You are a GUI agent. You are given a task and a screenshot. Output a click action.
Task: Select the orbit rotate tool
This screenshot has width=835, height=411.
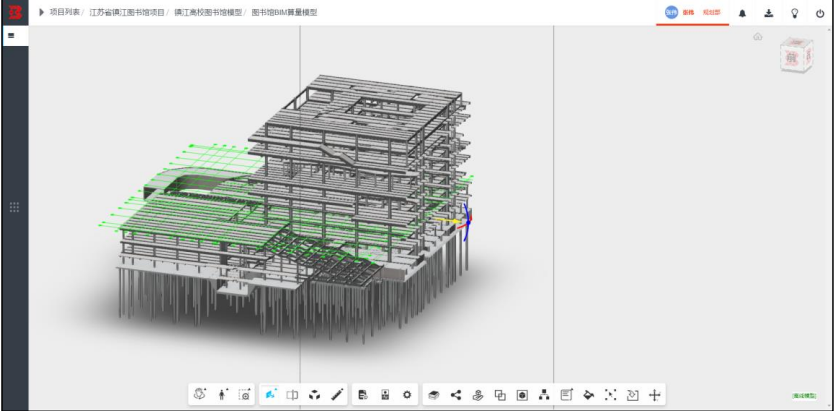tap(200, 394)
